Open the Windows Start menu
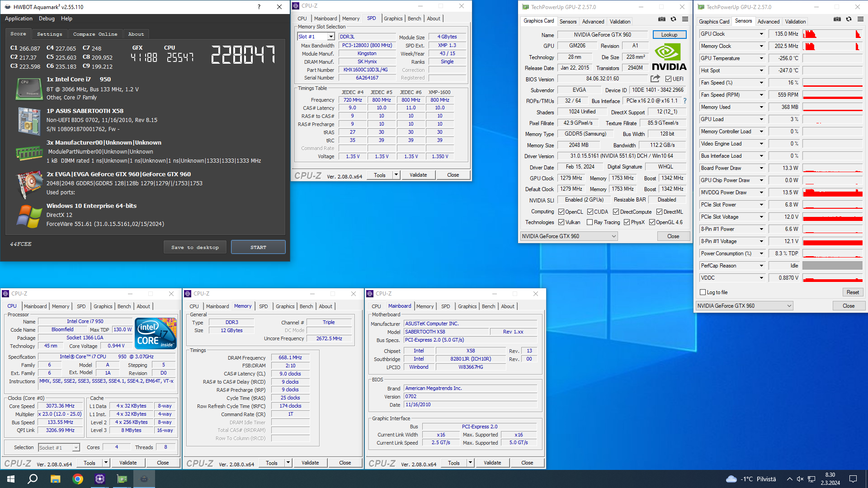This screenshot has width=868, height=488. (x=11, y=479)
